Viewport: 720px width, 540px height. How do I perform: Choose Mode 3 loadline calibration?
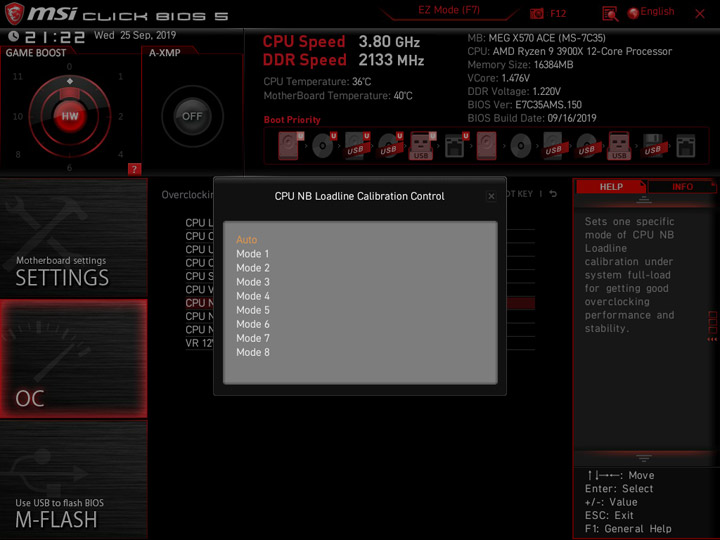pyautogui.click(x=253, y=282)
